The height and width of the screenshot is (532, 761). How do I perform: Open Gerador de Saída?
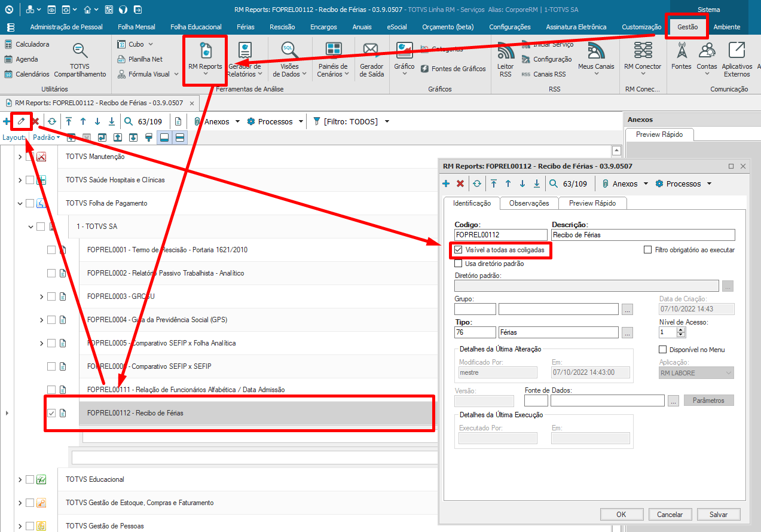pyautogui.click(x=372, y=60)
